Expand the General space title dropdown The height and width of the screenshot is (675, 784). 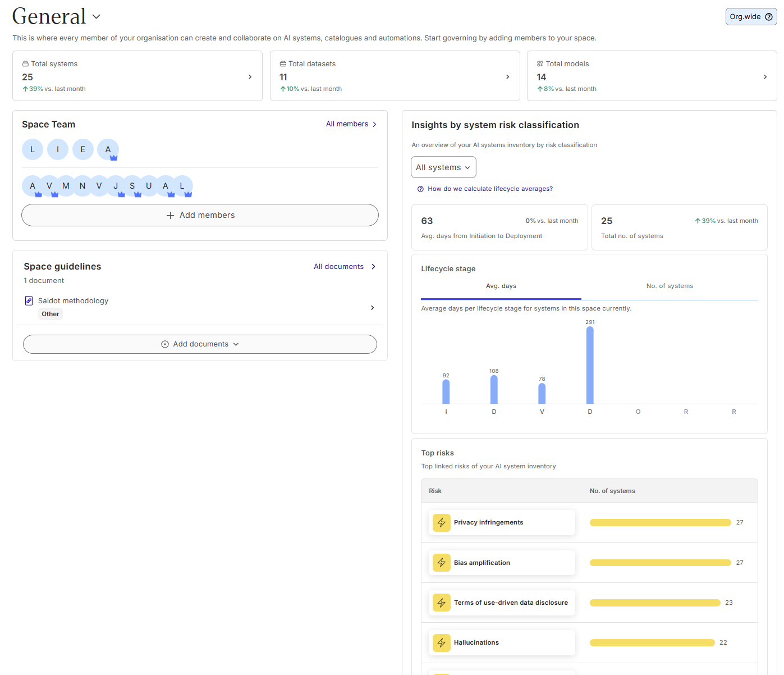(x=97, y=17)
